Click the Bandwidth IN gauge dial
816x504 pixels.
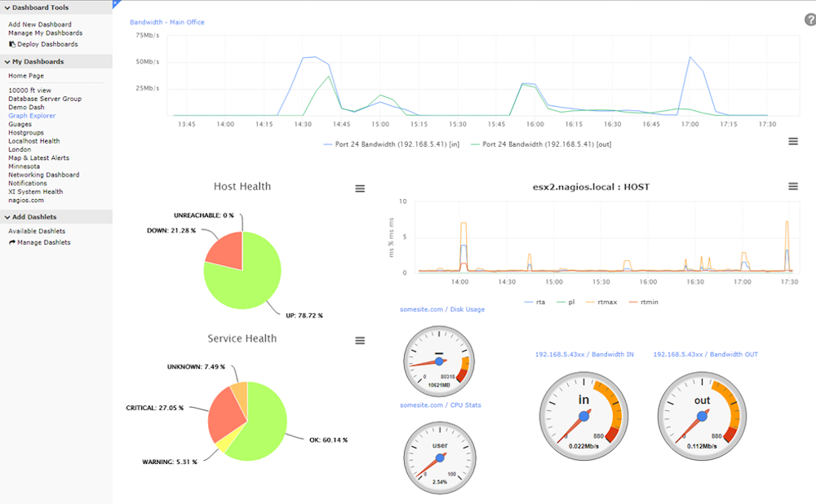point(584,416)
